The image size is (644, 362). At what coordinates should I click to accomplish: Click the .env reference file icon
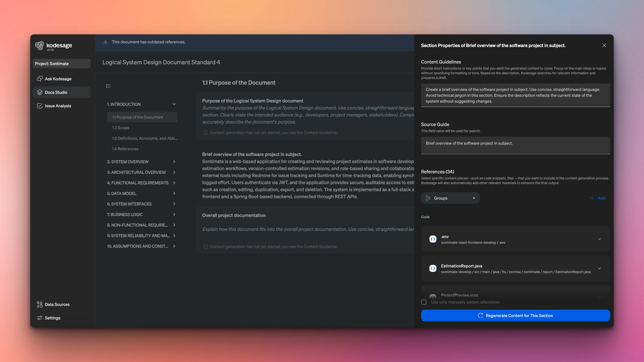tap(433, 239)
